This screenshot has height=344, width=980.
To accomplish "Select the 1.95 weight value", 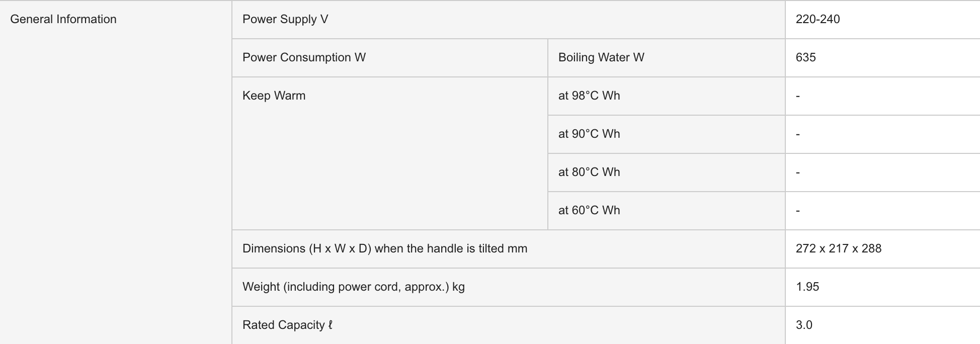I will click(x=807, y=287).
